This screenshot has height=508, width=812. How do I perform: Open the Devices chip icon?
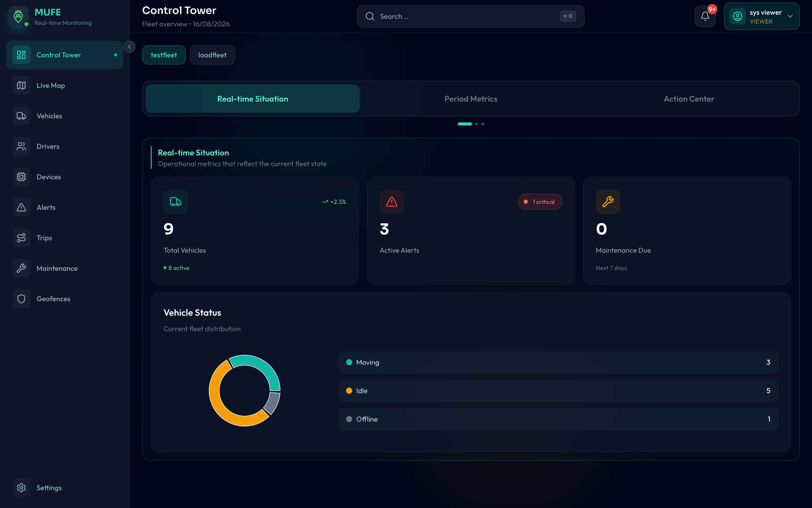[21, 177]
